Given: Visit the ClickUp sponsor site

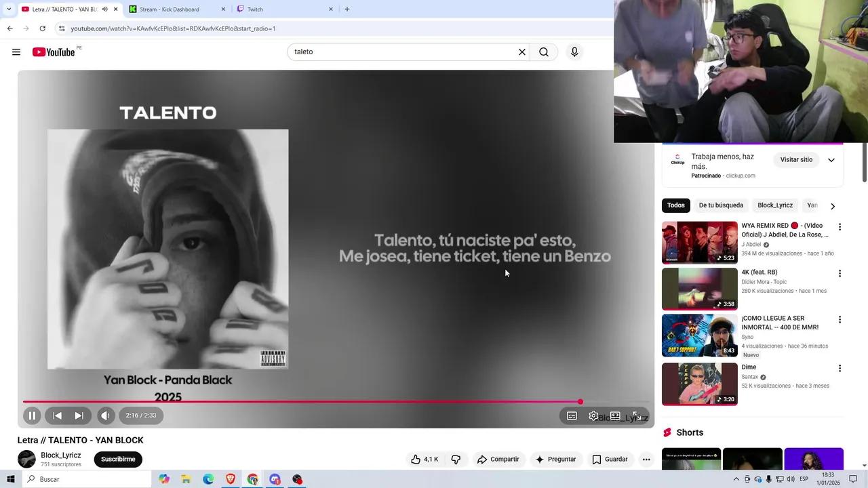Looking at the screenshot, I should point(796,160).
